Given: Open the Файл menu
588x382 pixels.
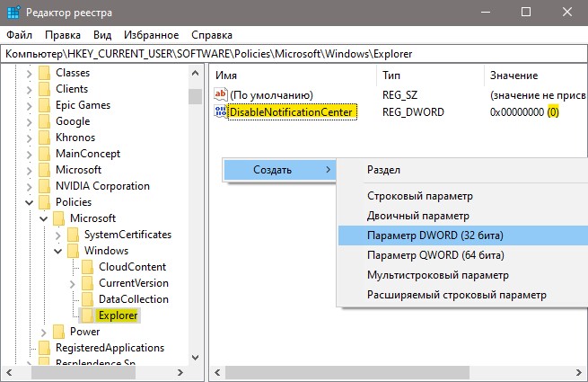Looking at the screenshot, I should (19, 35).
